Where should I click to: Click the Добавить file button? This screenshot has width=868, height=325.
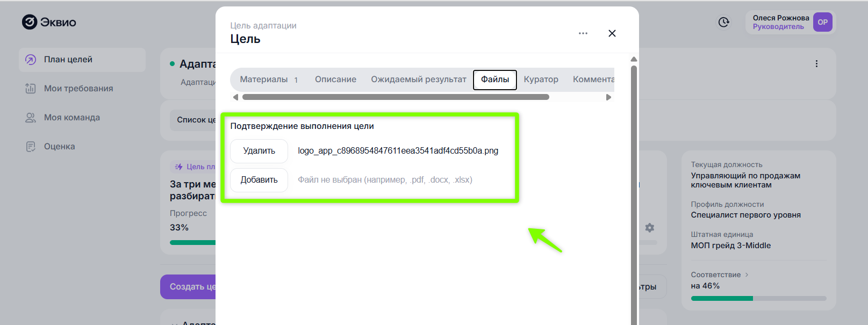259,180
